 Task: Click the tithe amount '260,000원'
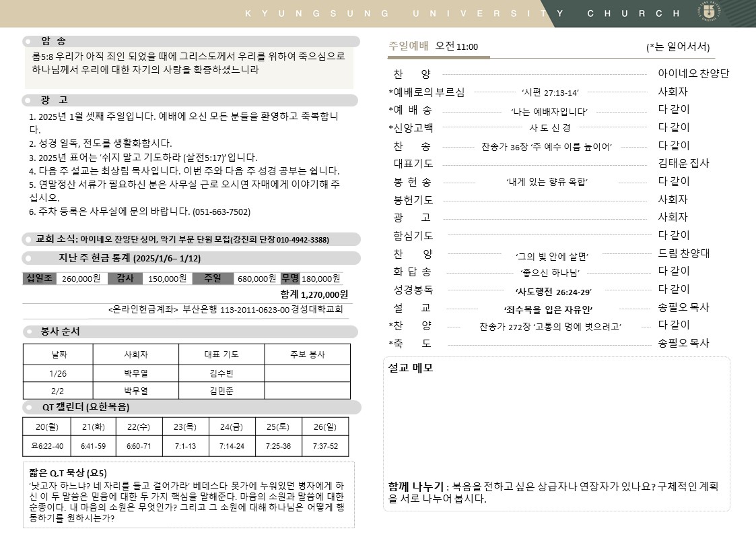[81, 279]
